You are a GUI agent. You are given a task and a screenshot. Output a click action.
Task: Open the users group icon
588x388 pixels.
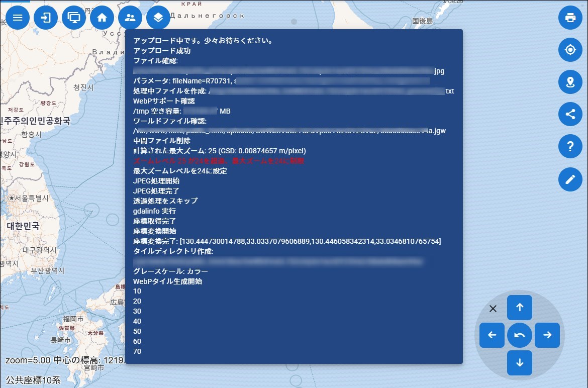point(130,18)
